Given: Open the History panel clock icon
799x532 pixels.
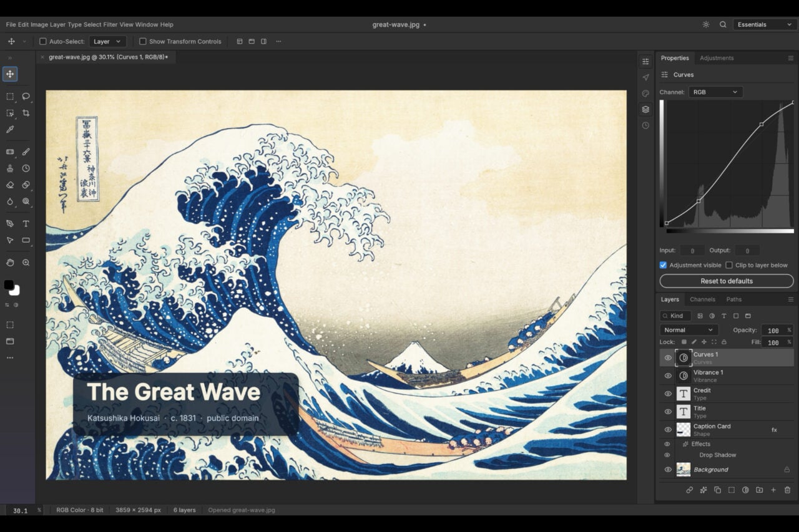Looking at the screenshot, I should [645, 125].
